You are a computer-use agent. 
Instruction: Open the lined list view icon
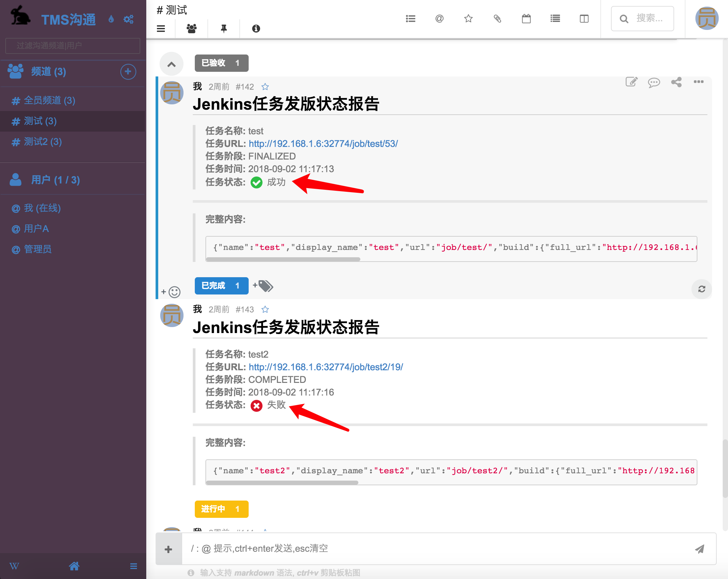pyautogui.click(x=555, y=19)
